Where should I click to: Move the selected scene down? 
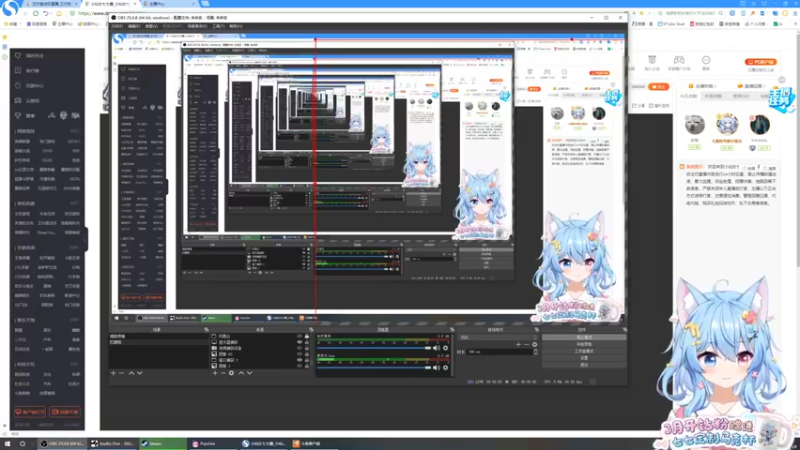click(139, 373)
